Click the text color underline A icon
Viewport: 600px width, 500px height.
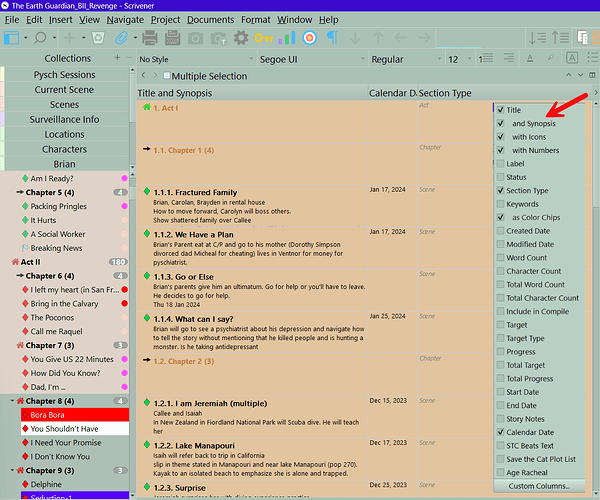(x=530, y=58)
